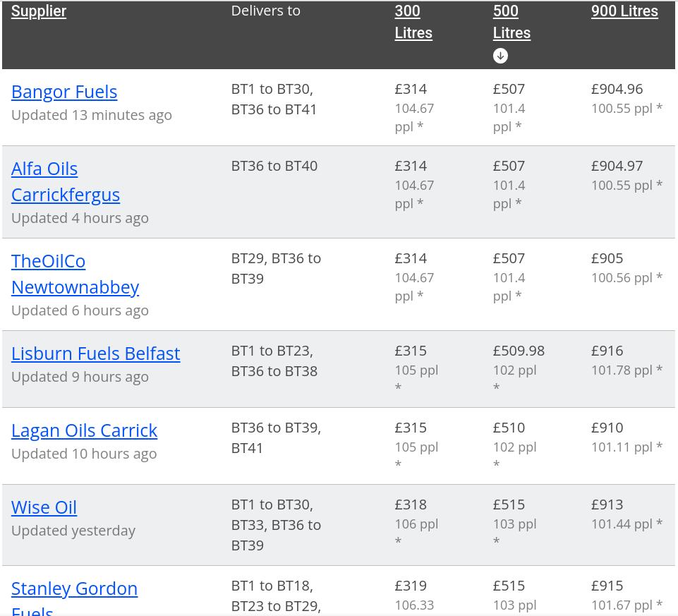The width and height of the screenshot is (678, 616).
Task: Select Alfa Oils £904.97 price
Action: pos(617,166)
